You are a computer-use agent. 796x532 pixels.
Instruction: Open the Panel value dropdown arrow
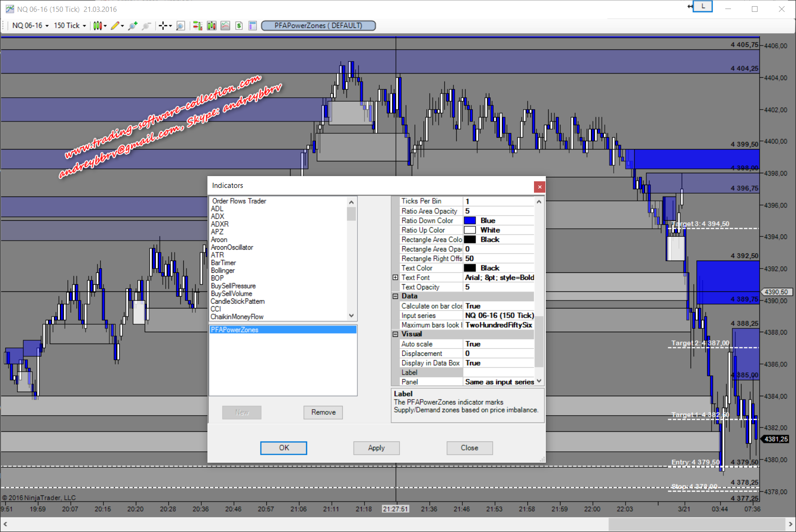click(539, 382)
